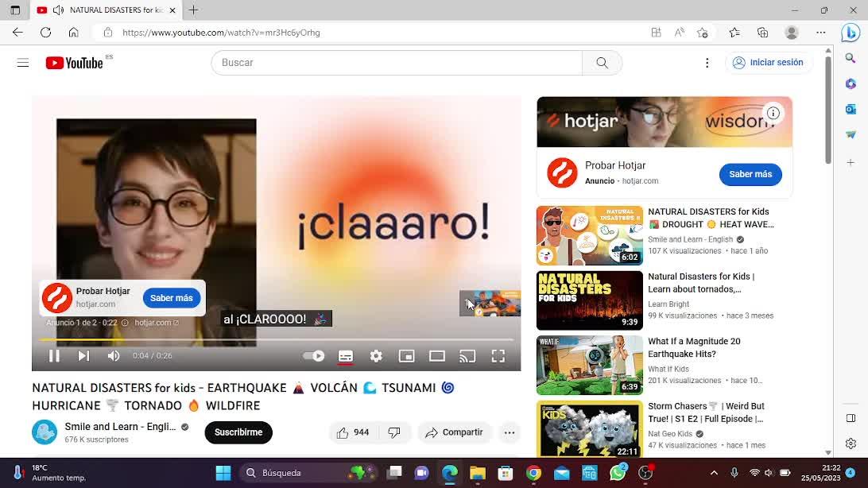Toggle the autoplay switch
Viewport: 868px width, 488px height.
click(314, 356)
